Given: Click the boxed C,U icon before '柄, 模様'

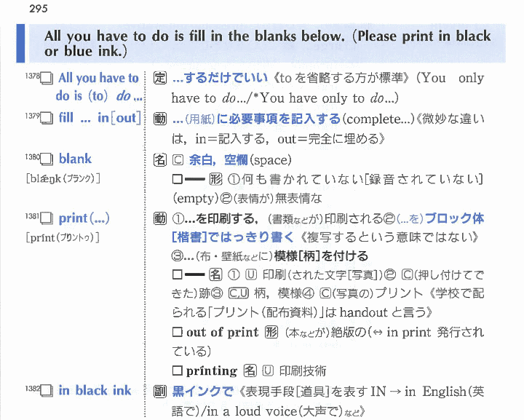Looking at the screenshot, I should 239,294.
